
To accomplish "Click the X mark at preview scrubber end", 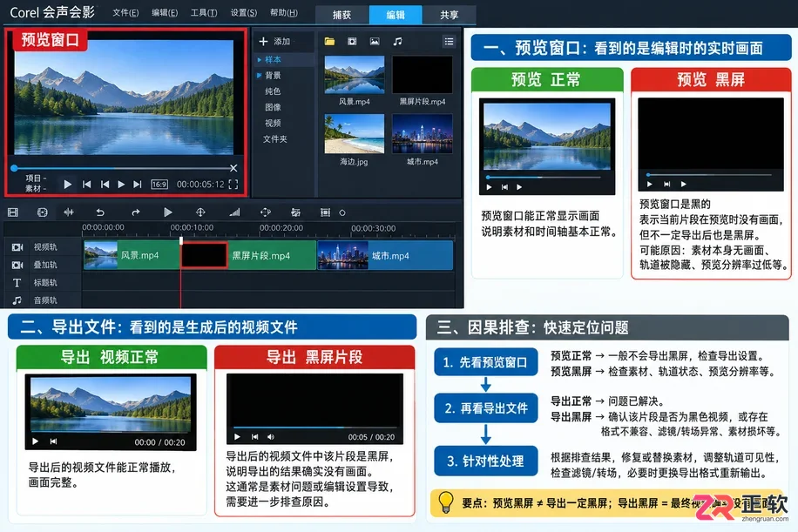I will 233,168.
